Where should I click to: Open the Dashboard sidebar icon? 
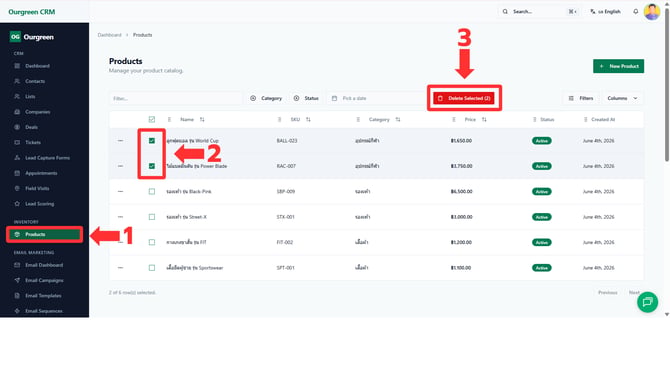[17, 66]
